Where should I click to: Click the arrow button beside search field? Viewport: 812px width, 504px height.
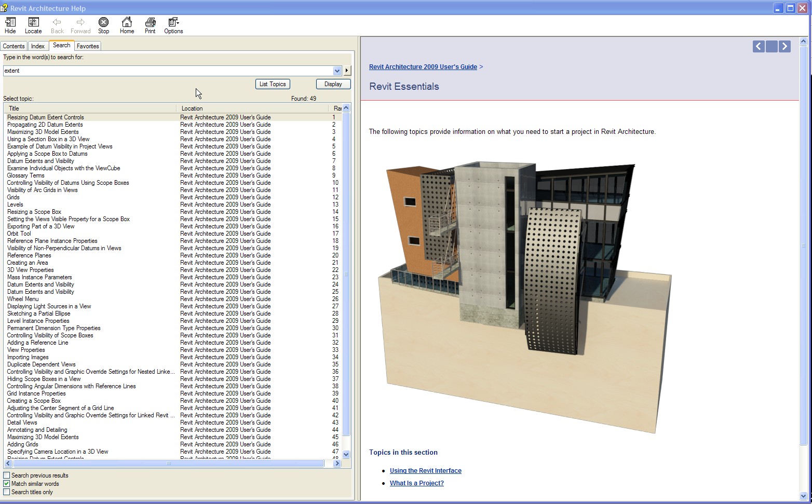(347, 71)
